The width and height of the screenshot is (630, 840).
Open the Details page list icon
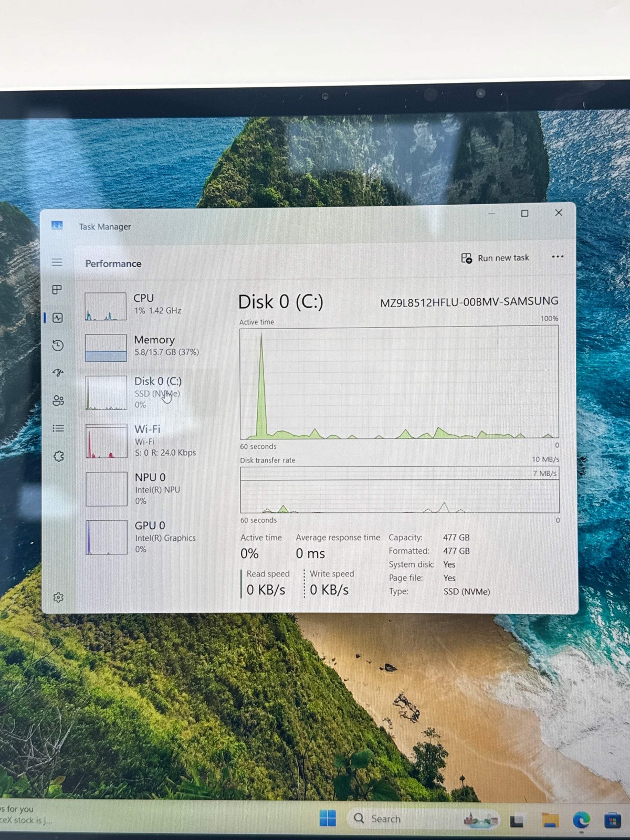(58, 428)
